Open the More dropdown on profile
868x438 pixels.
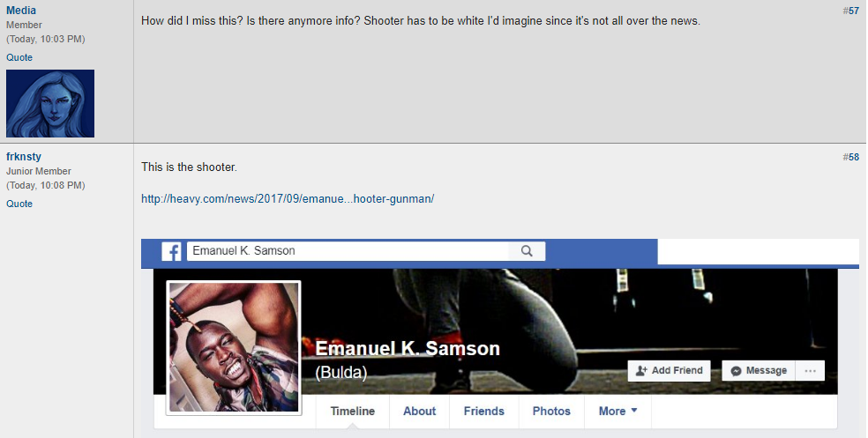click(x=617, y=411)
